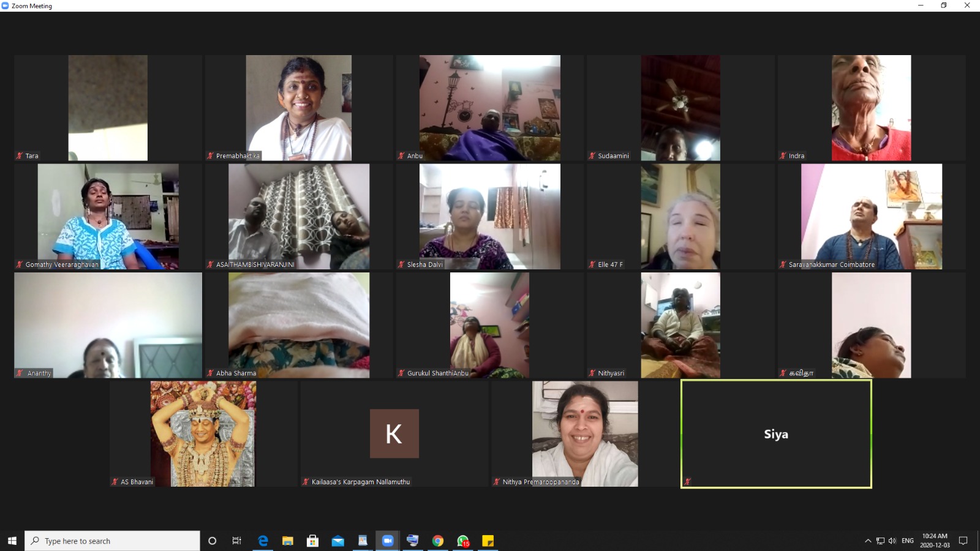Image resolution: width=980 pixels, height=551 pixels.
Task: Expand hidden system tray icons
Action: pos(868,541)
